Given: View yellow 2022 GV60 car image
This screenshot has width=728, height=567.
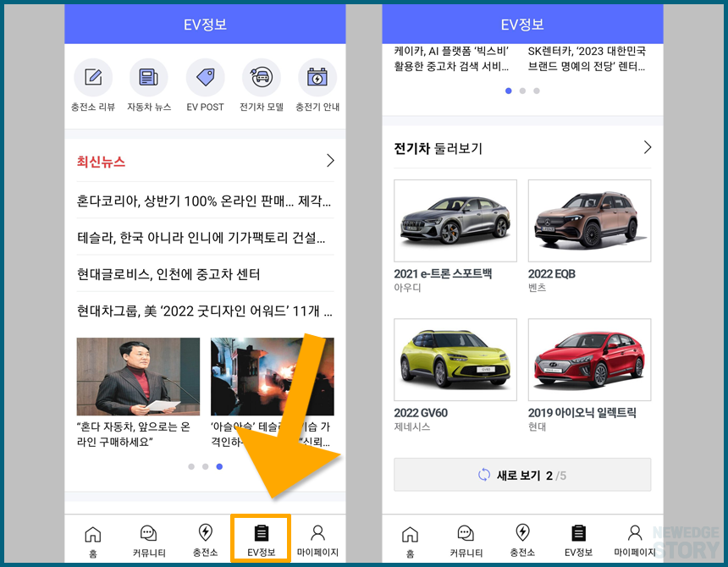Looking at the screenshot, I should (x=455, y=360).
